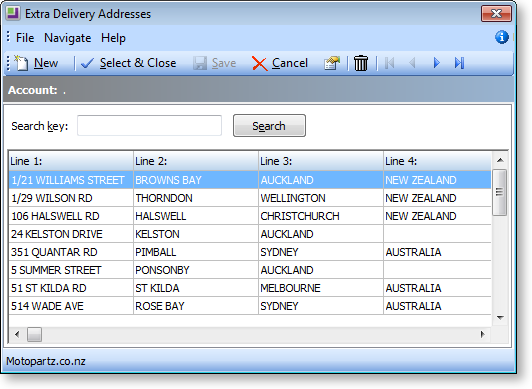Jump to last record arrow

point(459,63)
